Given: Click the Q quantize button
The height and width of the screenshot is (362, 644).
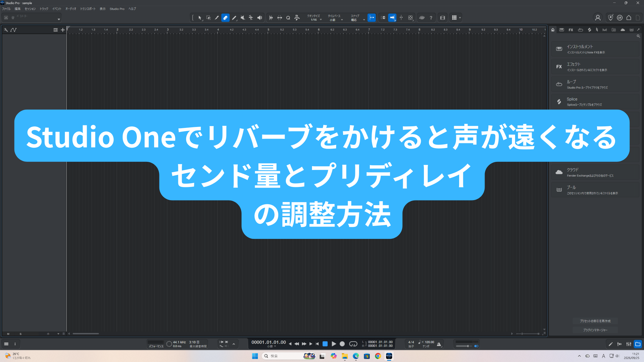Looking at the screenshot, I should tap(288, 18).
